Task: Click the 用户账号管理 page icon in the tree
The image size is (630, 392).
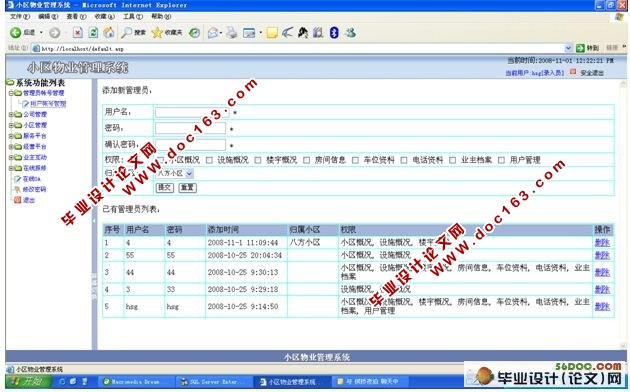Action: click(x=25, y=104)
